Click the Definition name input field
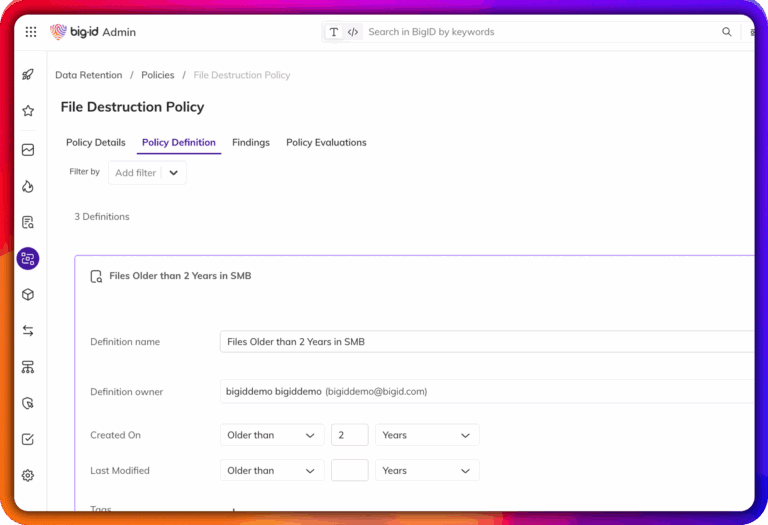This screenshot has width=768, height=525. (486, 342)
